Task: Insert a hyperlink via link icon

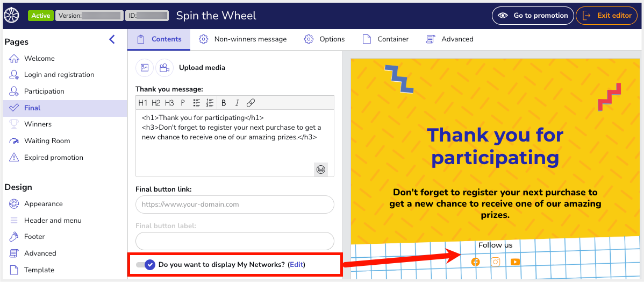Action: tap(251, 103)
